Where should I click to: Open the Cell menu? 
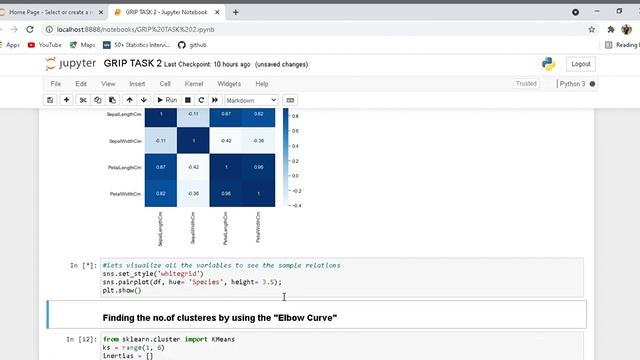[x=165, y=84]
